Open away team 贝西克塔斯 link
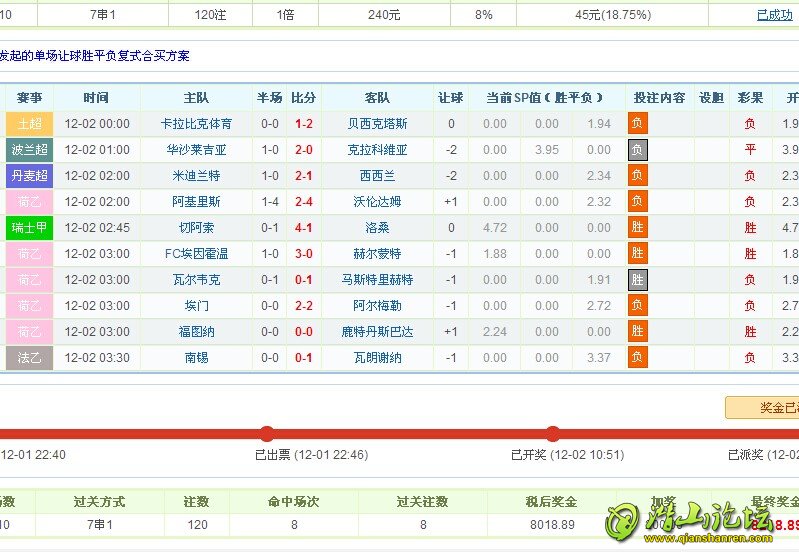The width and height of the screenshot is (799, 552). pyautogui.click(x=377, y=124)
